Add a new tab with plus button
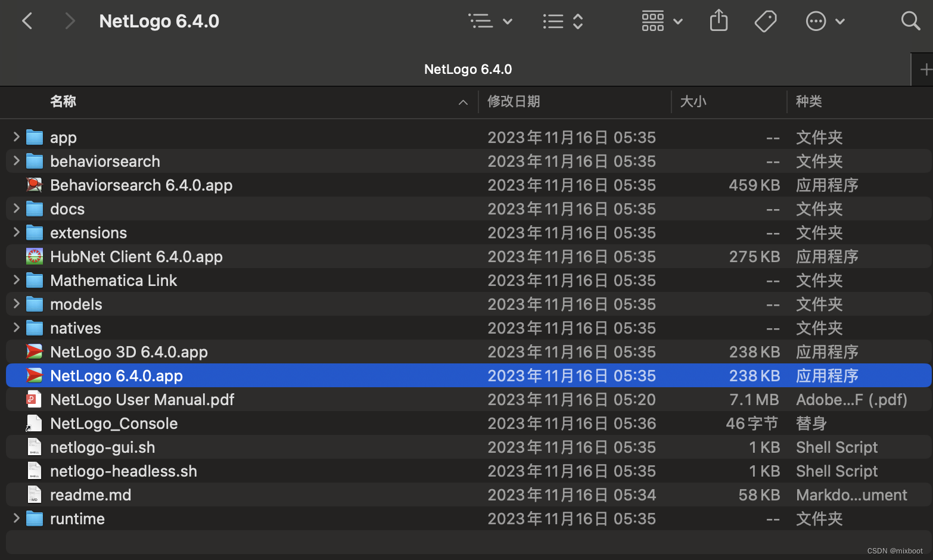The width and height of the screenshot is (933, 560). [925, 70]
